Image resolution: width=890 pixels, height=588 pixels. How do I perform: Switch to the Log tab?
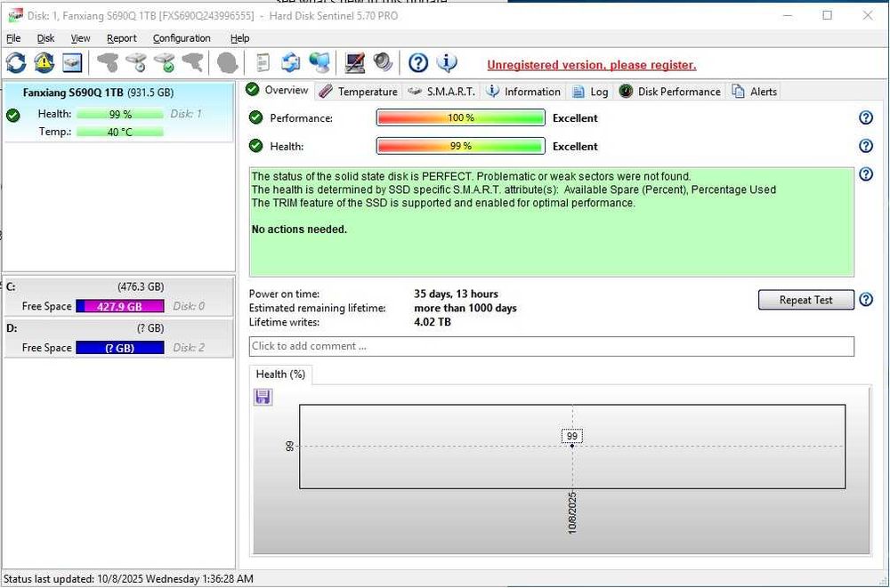[x=590, y=92]
